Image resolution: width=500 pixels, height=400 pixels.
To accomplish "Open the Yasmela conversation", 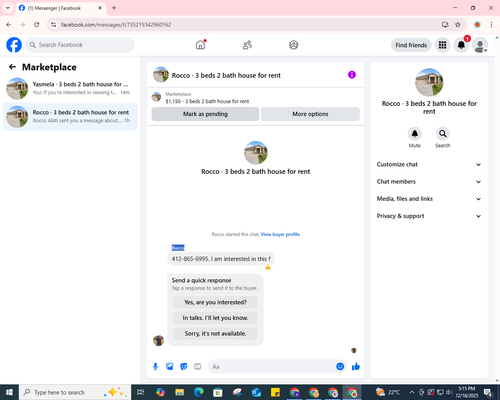I will 70,88.
